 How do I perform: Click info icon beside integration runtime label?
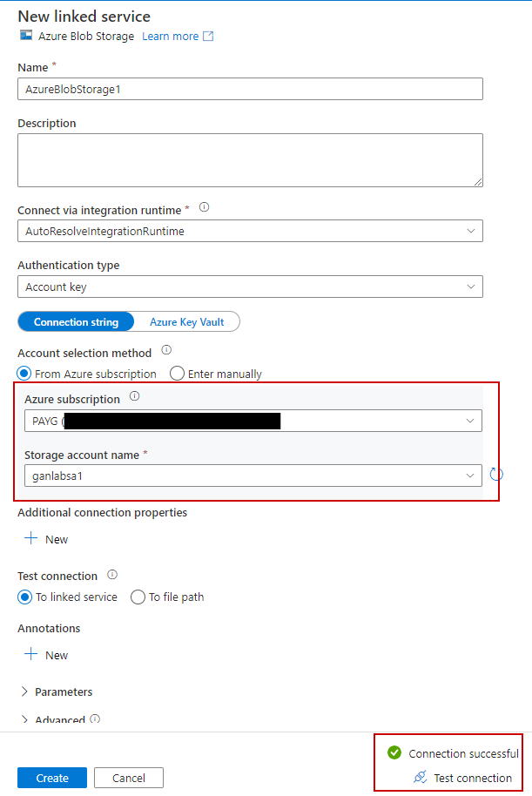pos(205,207)
